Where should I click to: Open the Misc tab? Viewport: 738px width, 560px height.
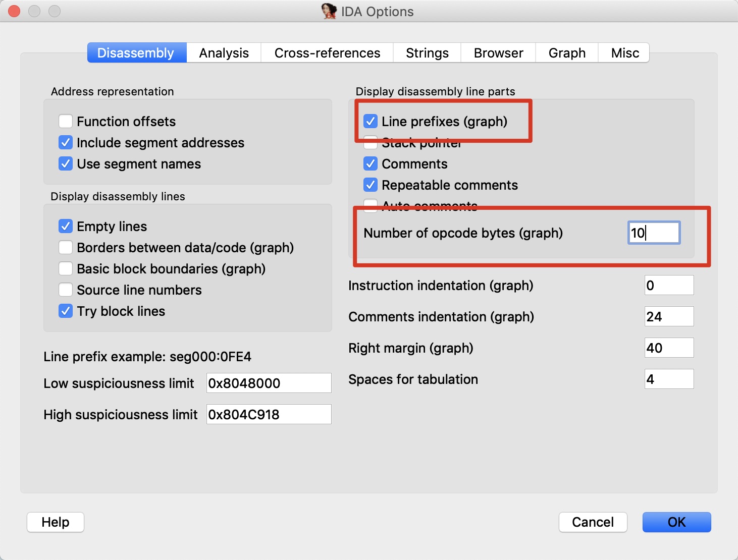click(x=624, y=53)
